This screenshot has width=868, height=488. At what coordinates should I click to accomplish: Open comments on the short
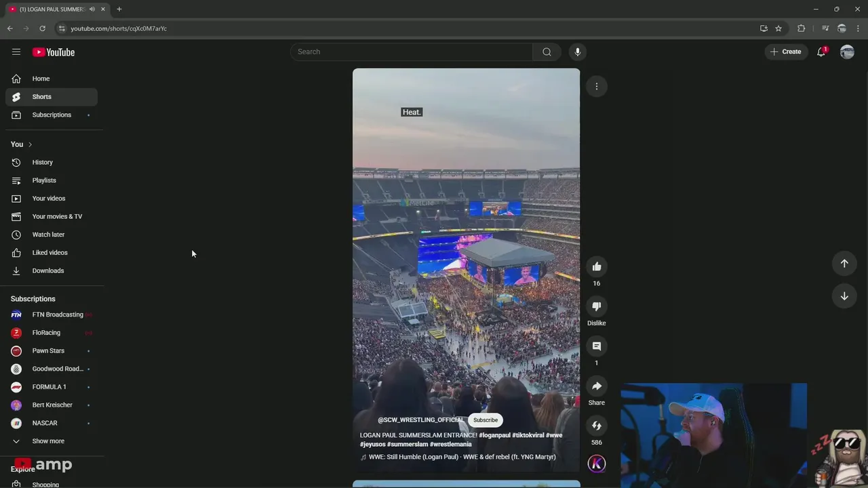(x=597, y=346)
